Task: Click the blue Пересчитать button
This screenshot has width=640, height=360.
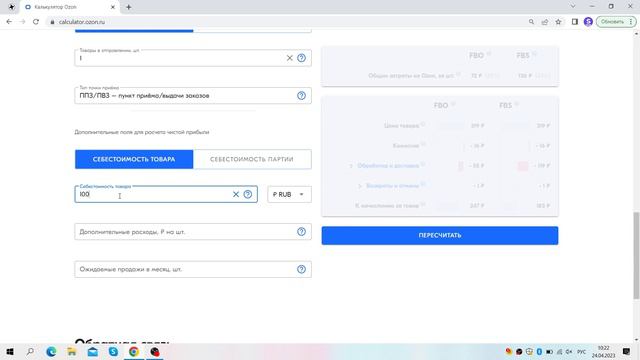Action: click(440, 236)
